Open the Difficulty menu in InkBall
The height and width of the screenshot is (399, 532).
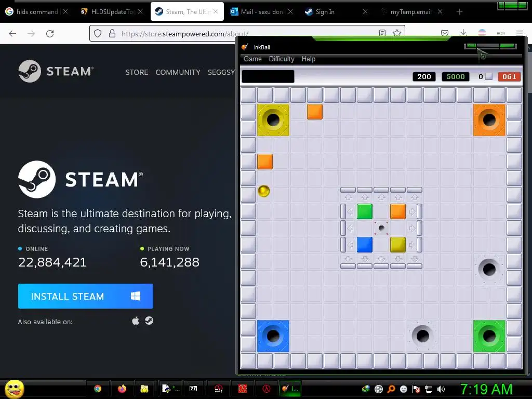(x=282, y=59)
